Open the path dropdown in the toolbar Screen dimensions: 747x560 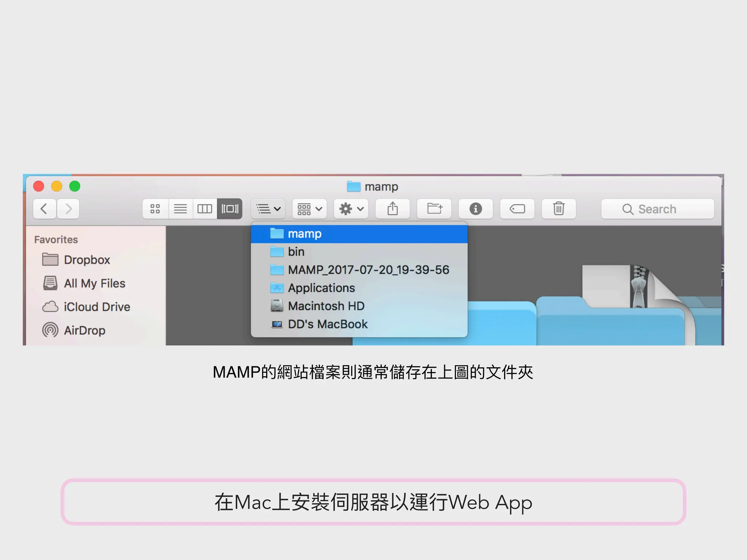(x=268, y=209)
